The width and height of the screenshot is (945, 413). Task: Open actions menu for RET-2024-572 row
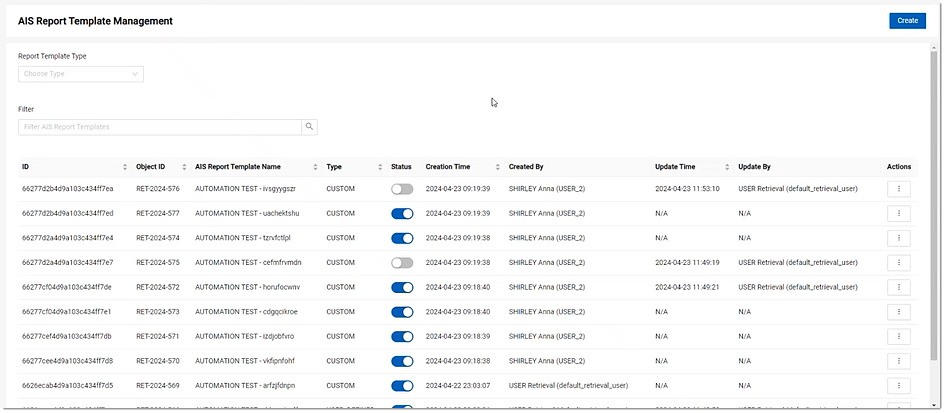(x=898, y=287)
